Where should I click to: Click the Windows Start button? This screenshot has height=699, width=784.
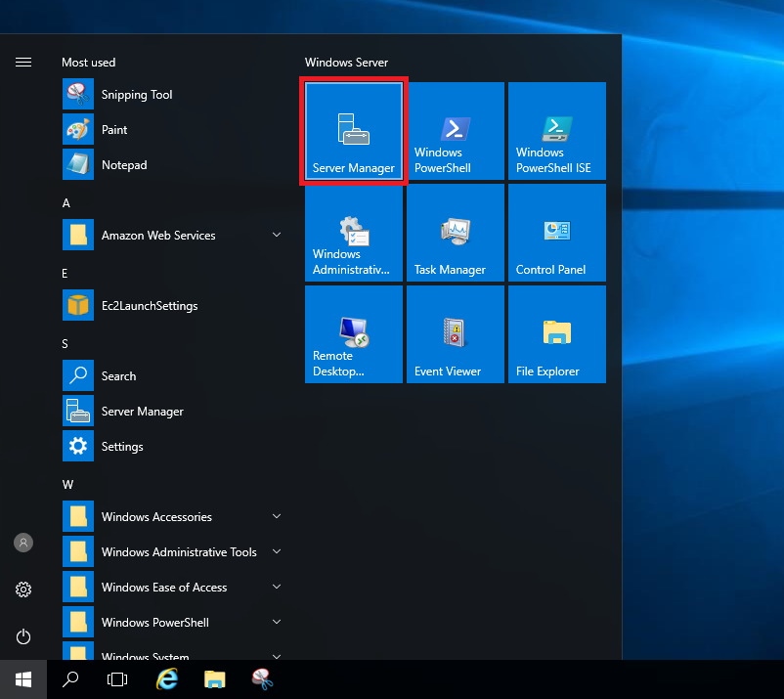tap(23, 679)
